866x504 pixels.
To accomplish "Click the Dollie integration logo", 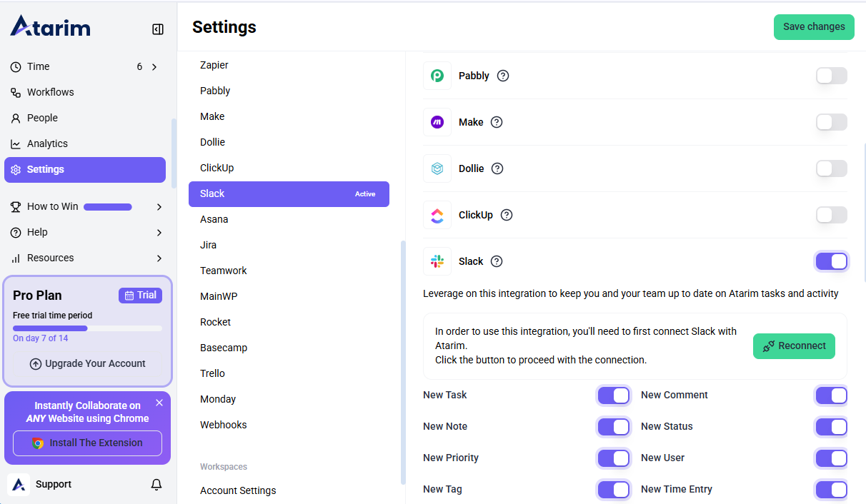I will pos(437,168).
